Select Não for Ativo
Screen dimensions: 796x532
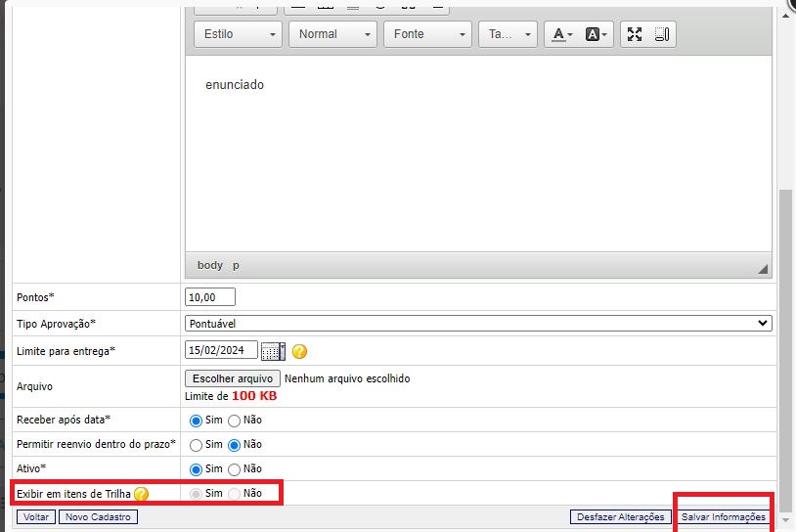click(235, 469)
